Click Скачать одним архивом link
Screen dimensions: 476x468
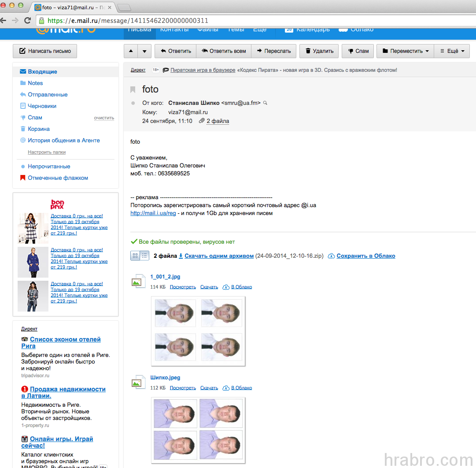point(219,256)
